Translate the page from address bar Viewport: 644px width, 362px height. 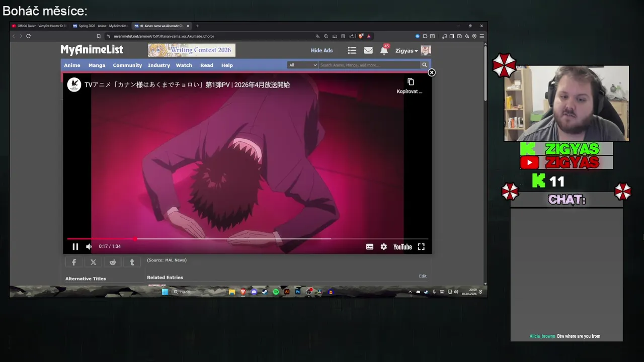click(x=317, y=36)
